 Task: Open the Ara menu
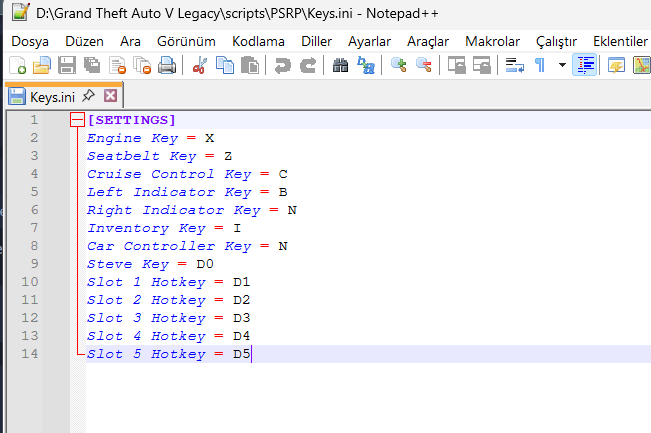coord(130,42)
